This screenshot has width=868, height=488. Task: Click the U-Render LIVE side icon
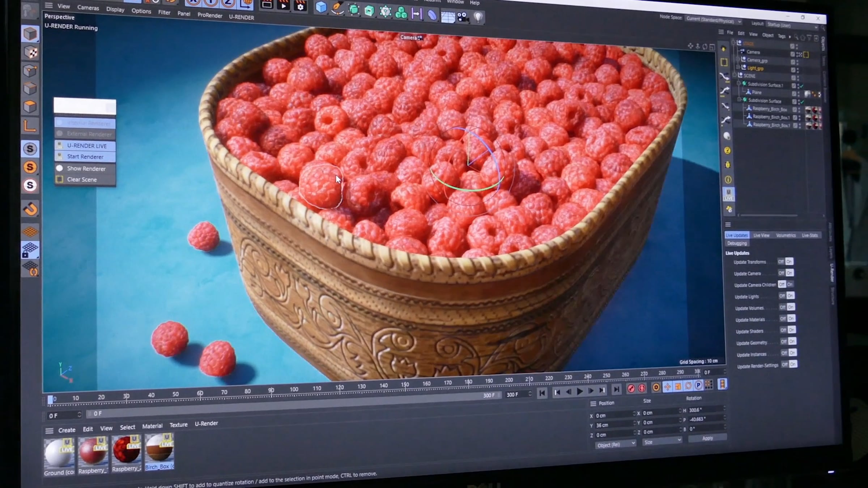pos(728,194)
